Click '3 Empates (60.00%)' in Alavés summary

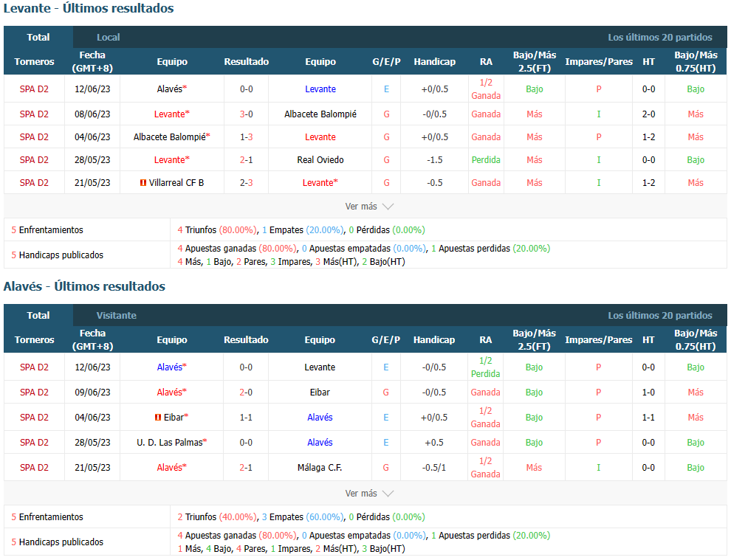coord(303,516)
